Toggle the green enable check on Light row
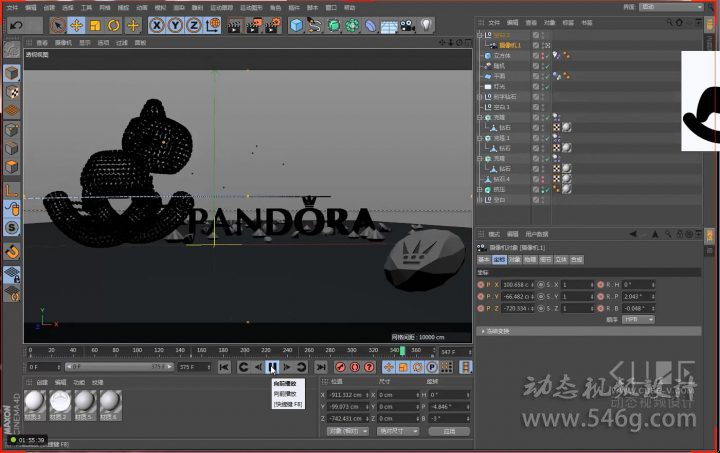 click(547, 87)
